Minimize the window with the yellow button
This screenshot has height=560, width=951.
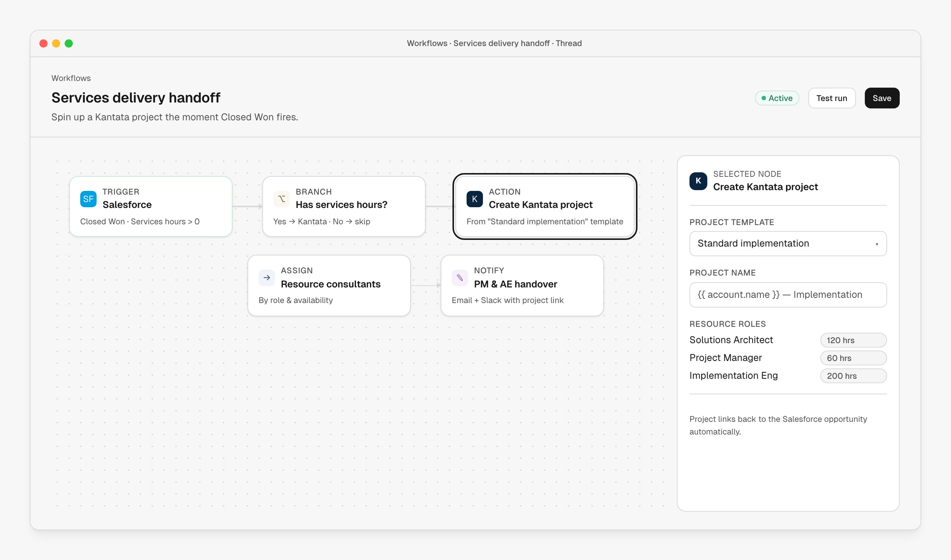coord(56,43)
